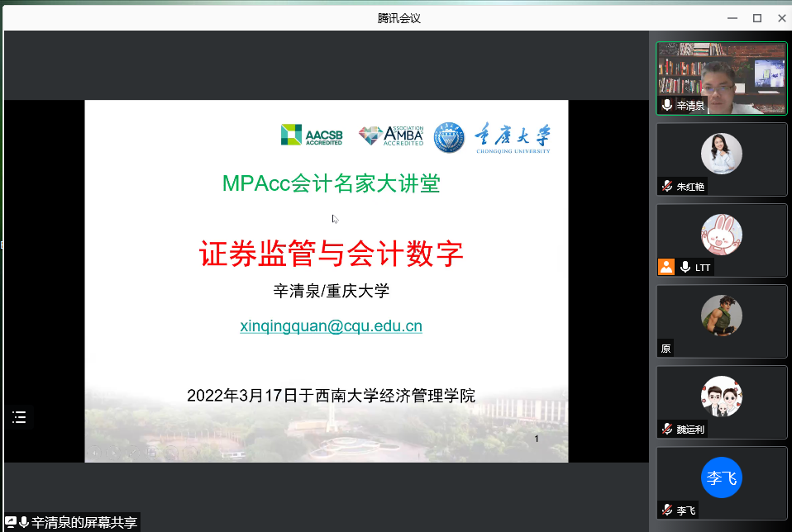Screen dimensions: 792x532
Task: Click the orange host icon beside LTT
Action: tap(666, 267)
